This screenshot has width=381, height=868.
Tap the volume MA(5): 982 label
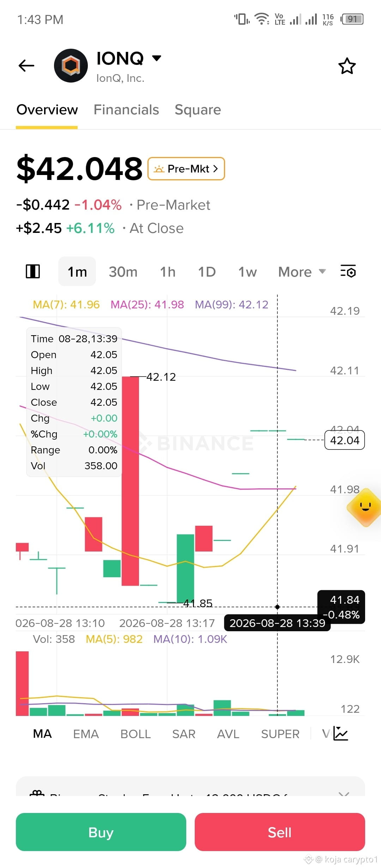(x=114, y=639)
